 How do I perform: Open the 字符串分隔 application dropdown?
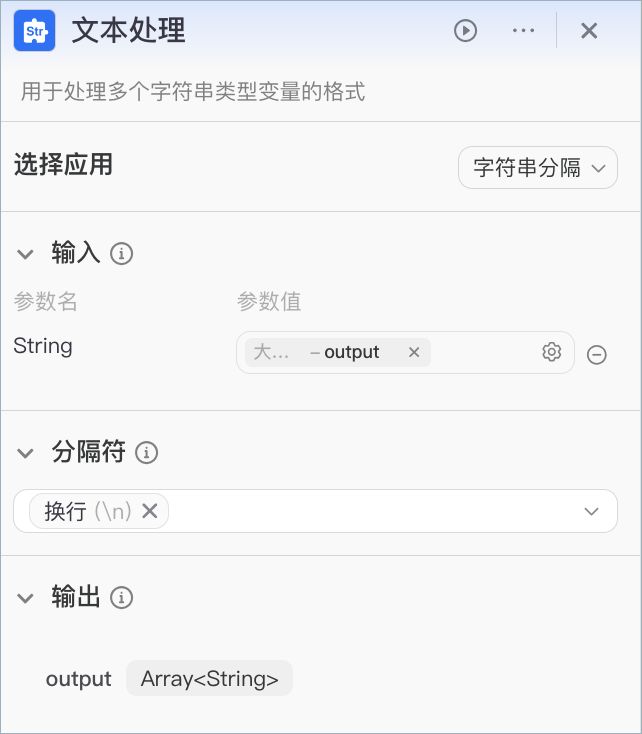coord(538,168)
